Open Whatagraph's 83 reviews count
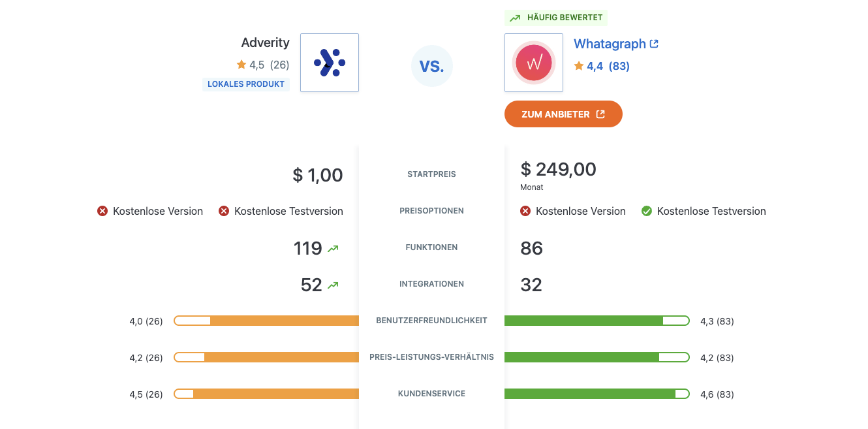Viewport: 868px width, 429px height. point(619,66)
